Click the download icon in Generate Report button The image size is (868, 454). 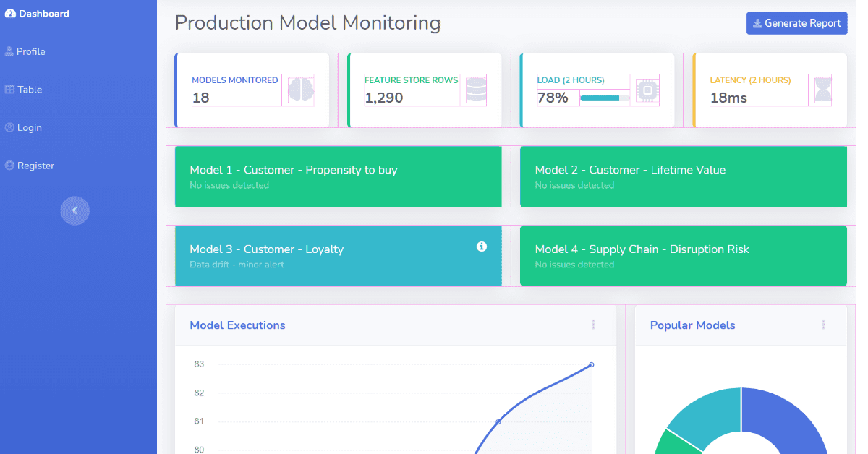757,23
